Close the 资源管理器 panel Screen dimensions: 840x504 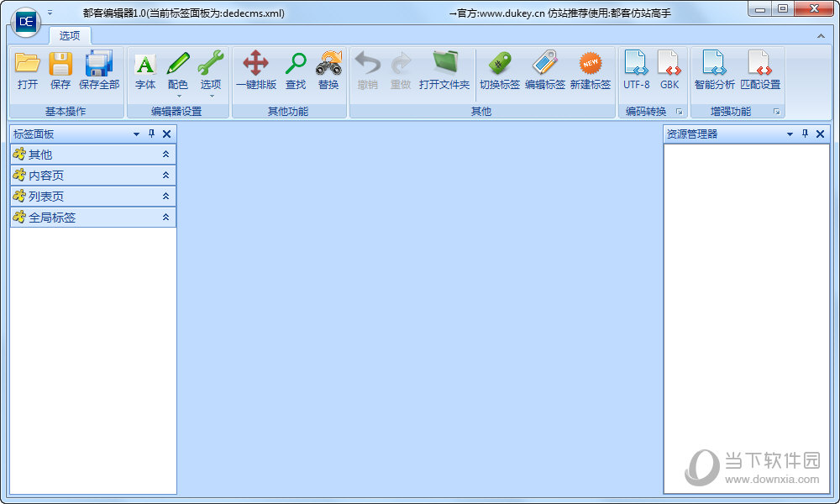(820, 134)
